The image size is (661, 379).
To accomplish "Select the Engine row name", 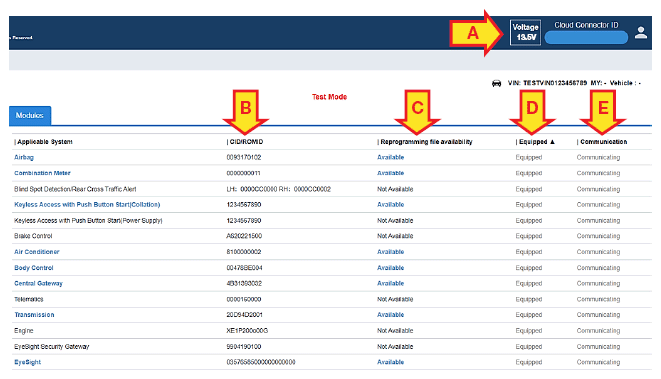I will click(x=24, y=331).
